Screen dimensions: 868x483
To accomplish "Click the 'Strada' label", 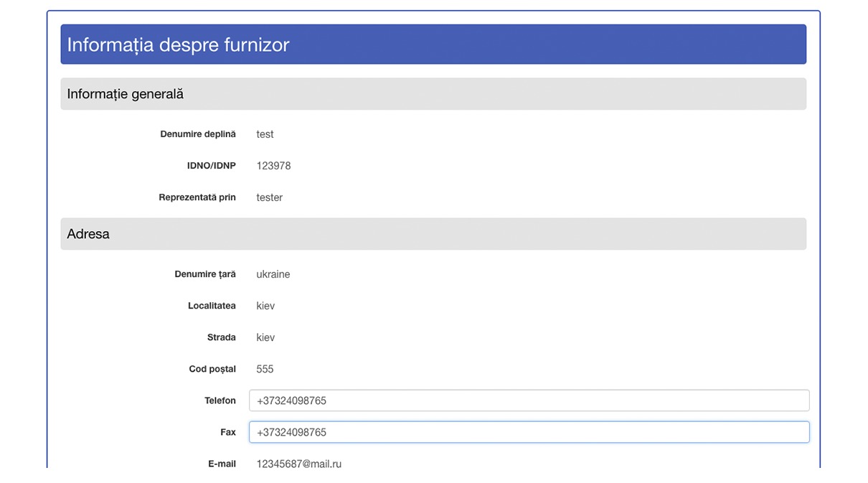I will pos(222,337).
